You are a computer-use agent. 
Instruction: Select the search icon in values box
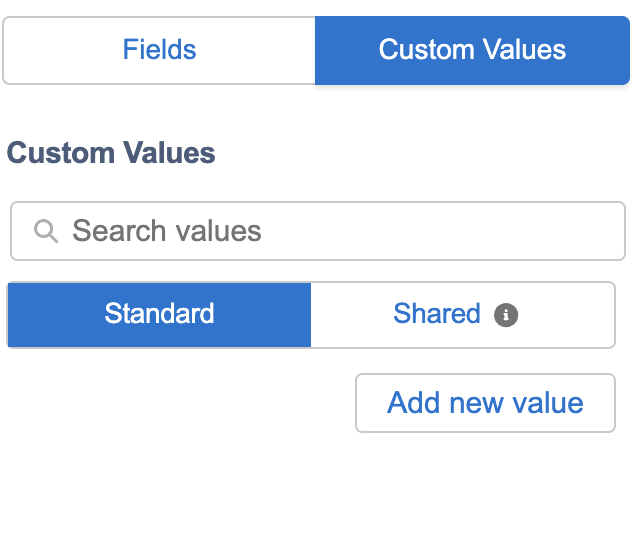coord(46,231)
